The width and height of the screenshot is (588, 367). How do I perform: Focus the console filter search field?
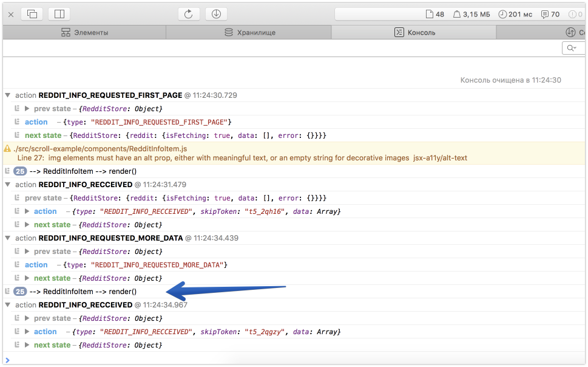point(573,48)
